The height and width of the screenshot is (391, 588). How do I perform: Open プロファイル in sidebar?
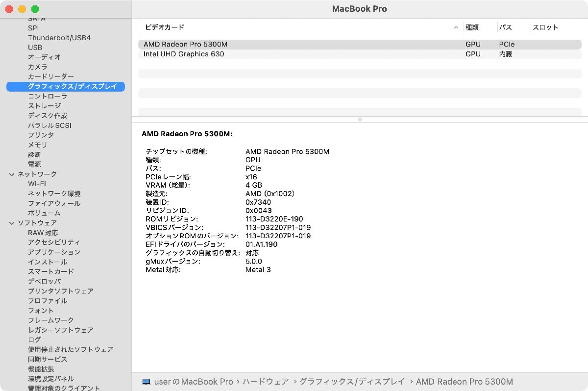(48, 300)
